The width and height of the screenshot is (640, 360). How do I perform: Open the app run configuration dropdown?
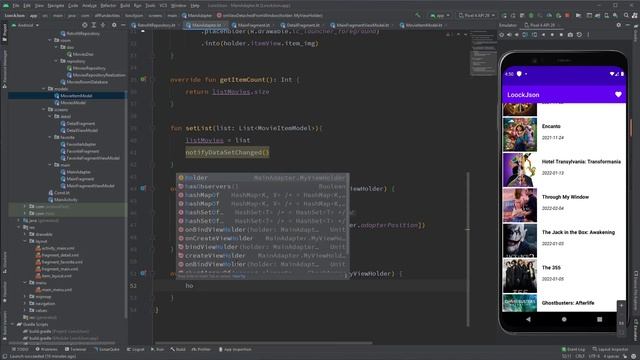[x=440, y=16]
